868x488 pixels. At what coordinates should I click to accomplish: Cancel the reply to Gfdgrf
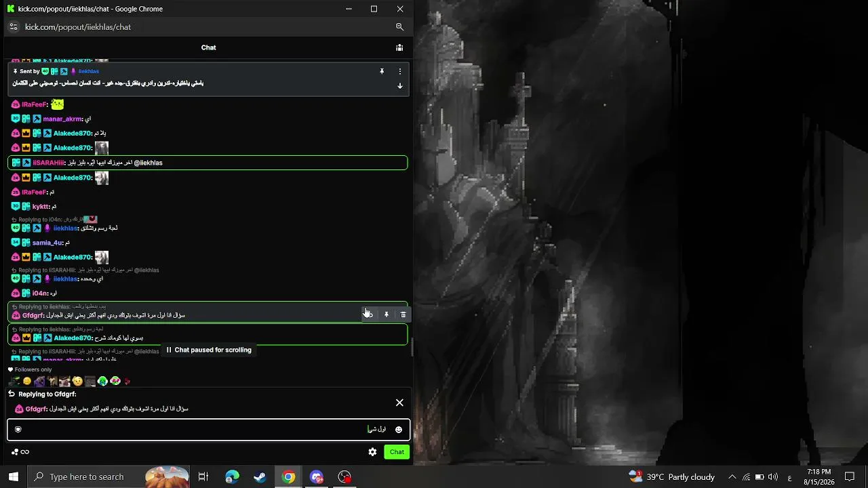click(x=399, y=403)
